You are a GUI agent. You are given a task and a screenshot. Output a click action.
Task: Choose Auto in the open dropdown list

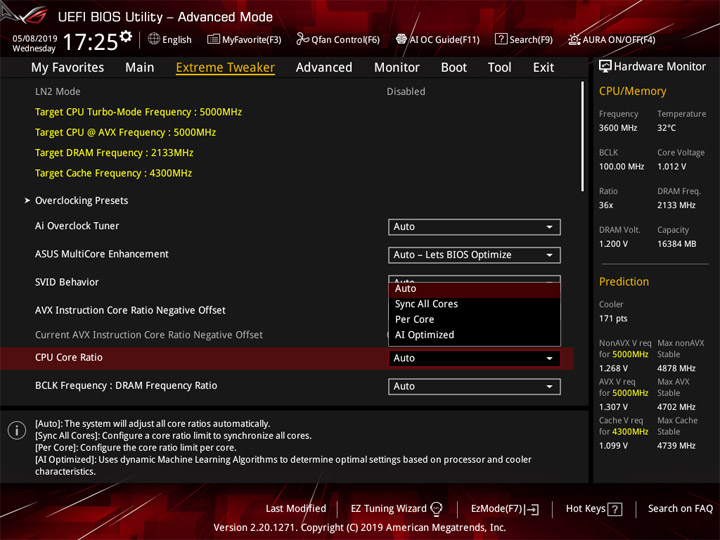[474, 289]
